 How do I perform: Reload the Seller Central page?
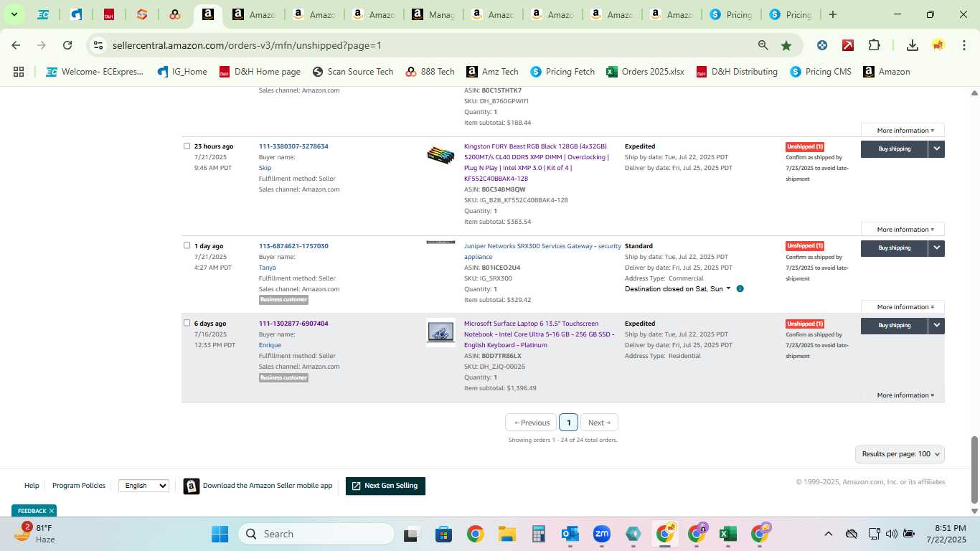pos(67,45)
